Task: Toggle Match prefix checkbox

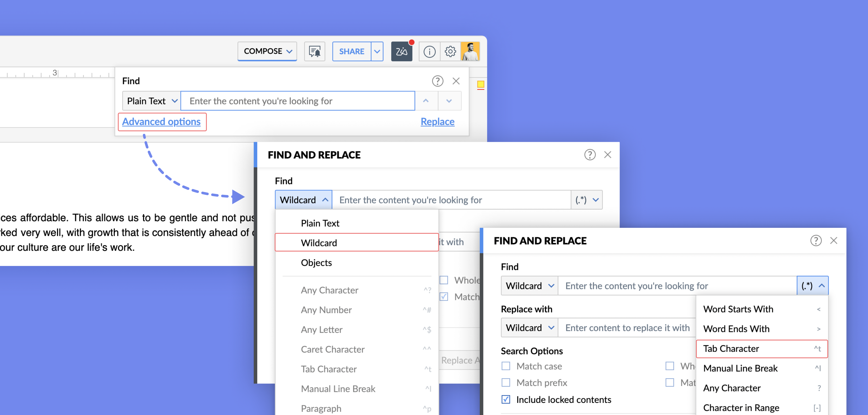Action: 506,383
